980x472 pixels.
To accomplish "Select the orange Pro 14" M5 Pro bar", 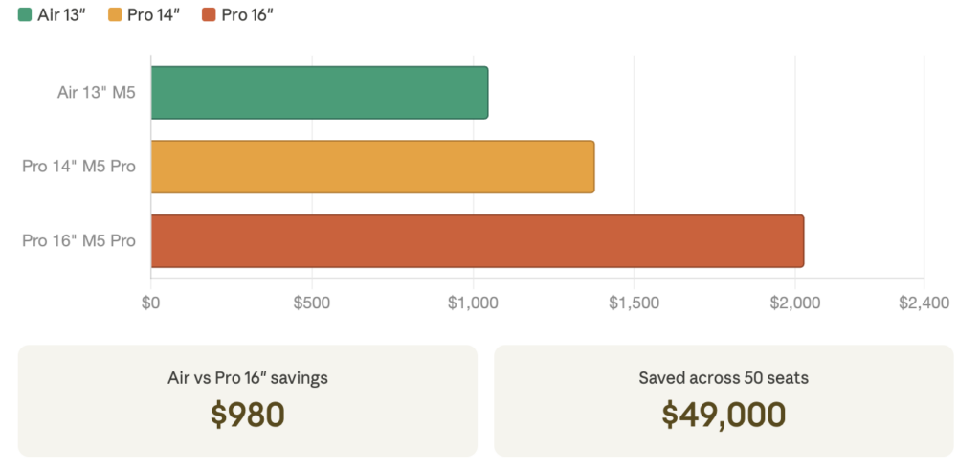I will point(372,167).
